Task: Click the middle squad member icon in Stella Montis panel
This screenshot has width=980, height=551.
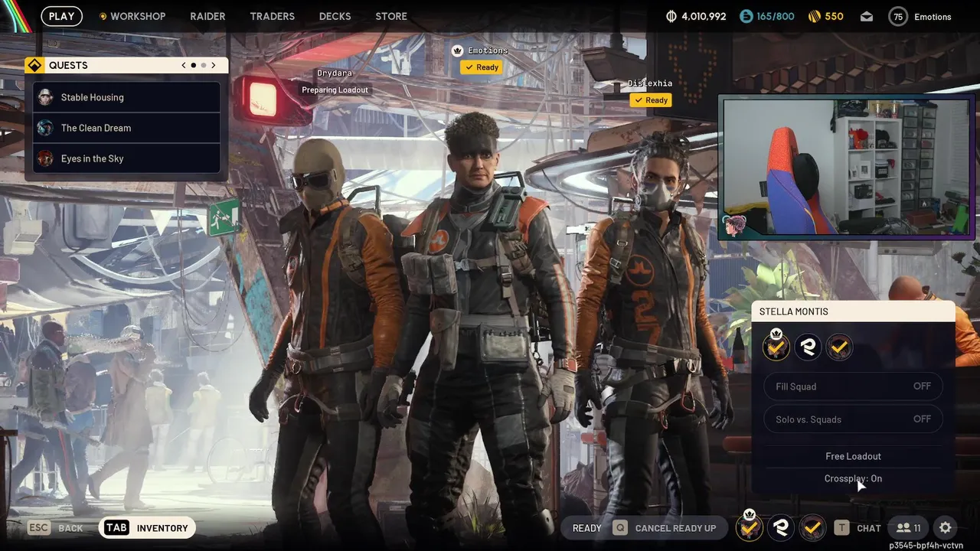Action: click(808, 347)
